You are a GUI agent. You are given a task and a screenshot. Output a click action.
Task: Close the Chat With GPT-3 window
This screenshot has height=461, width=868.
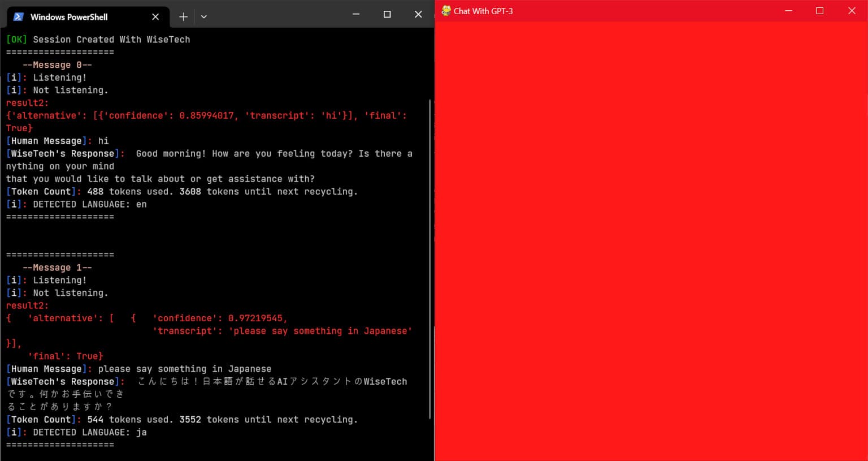pos(852,11)
